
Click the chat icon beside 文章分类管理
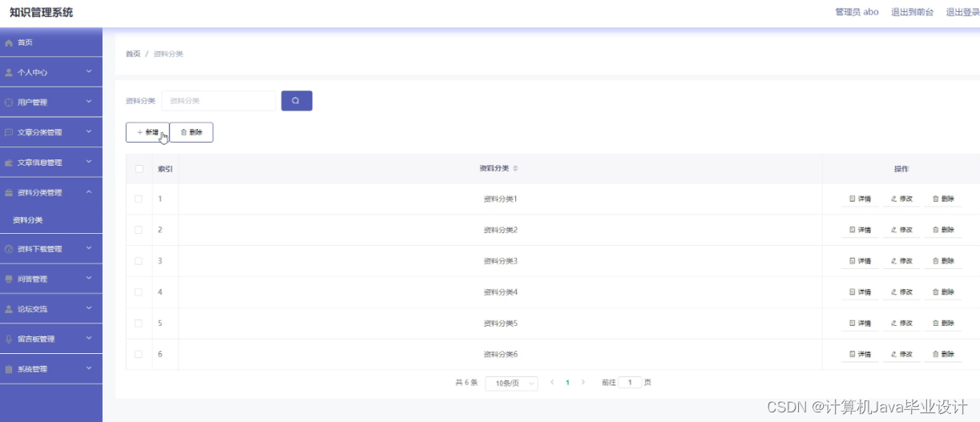pos(9,132)
